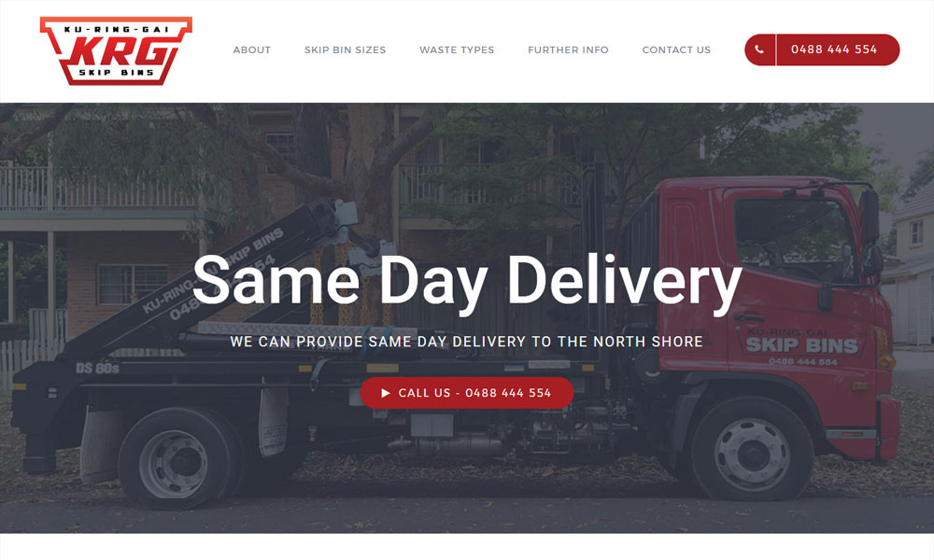Click the truck's front wheel

pos(752,454)
